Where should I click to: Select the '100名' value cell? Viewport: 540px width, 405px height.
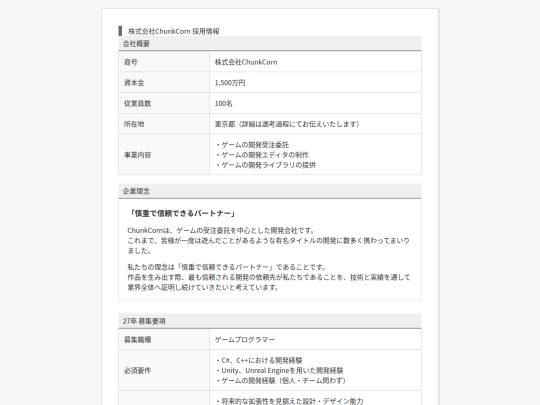click(315, 103)
